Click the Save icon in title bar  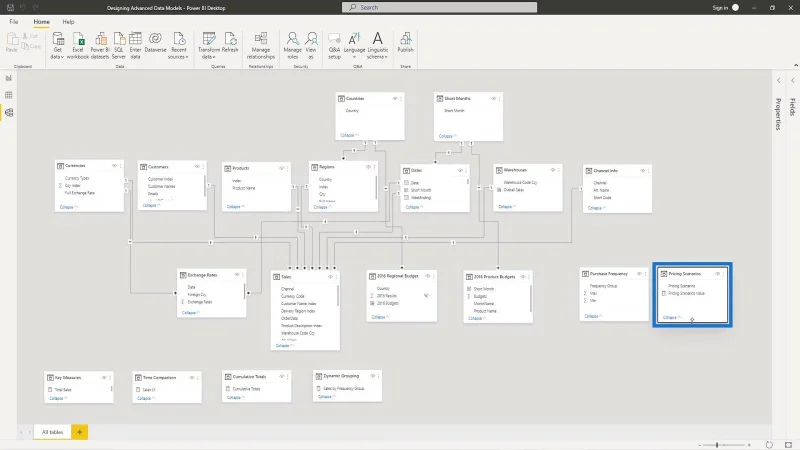[x=10, y=8]
